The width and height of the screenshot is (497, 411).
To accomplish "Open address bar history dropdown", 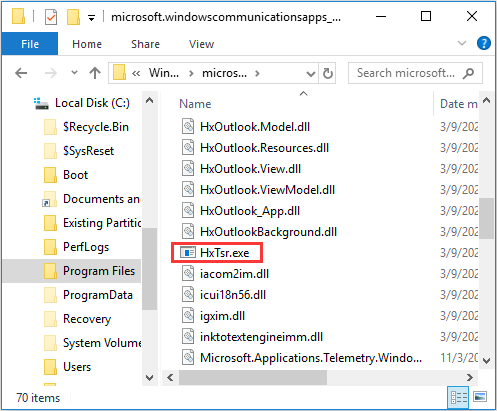I will tap(311, 74).
